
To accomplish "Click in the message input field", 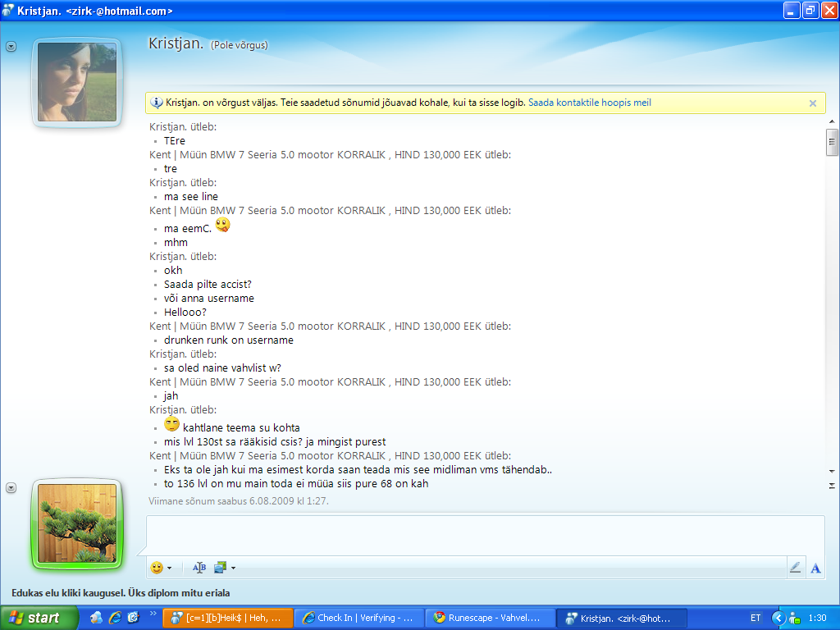I will tap(484, 535).
